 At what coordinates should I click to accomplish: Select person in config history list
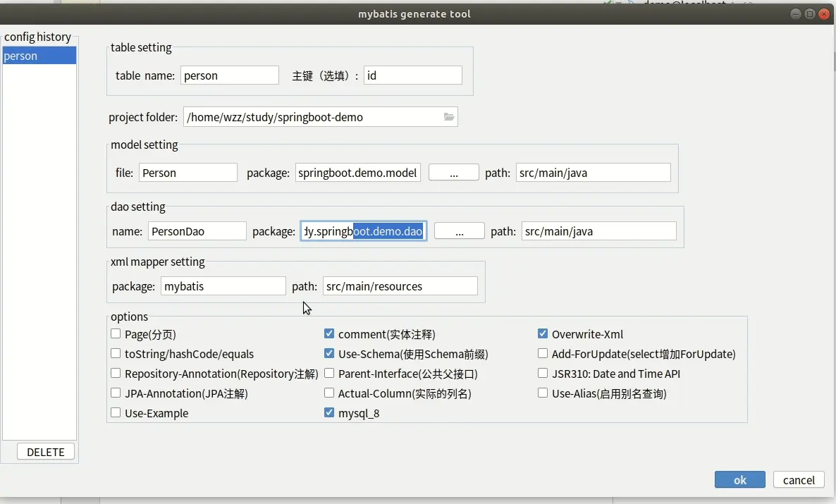tap(39, 56)
